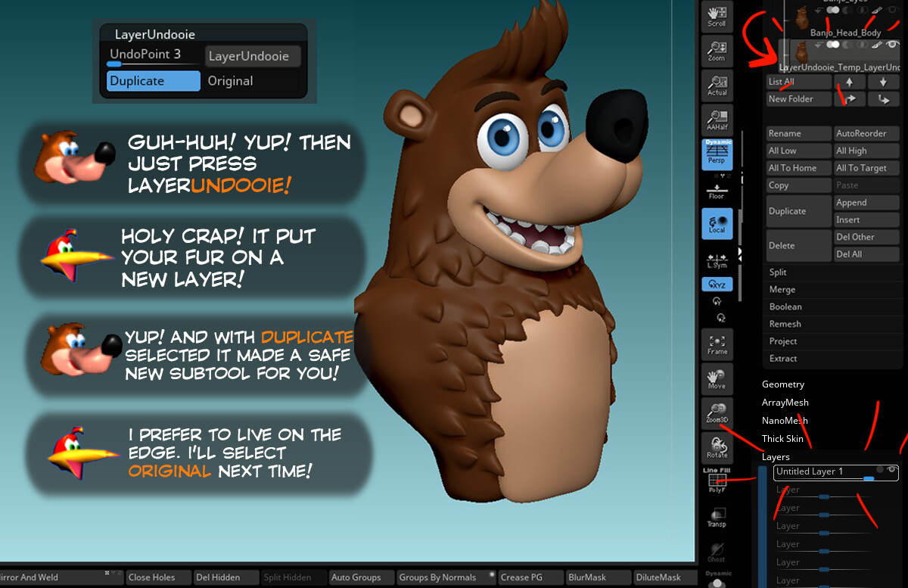Click the Layers list scrollbar

762,527
